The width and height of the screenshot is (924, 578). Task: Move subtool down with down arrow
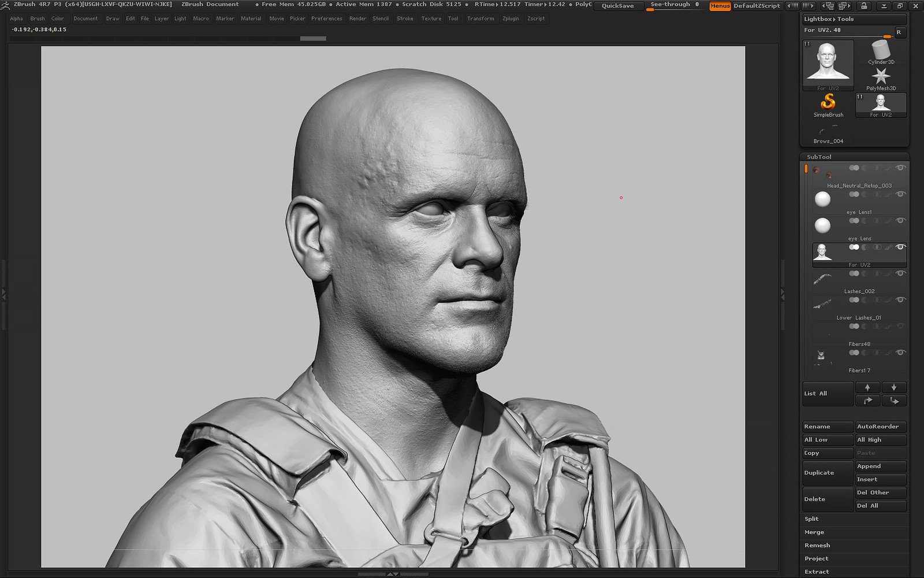[x=894, y=388]
